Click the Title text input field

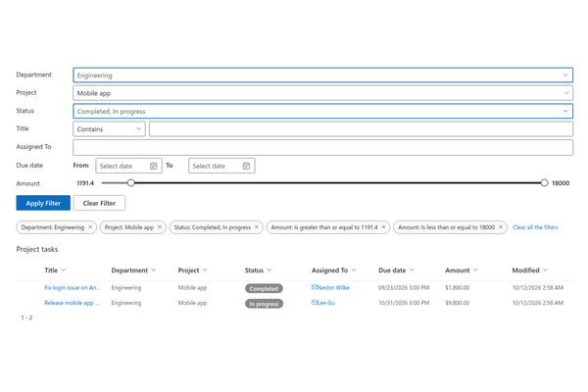[361, 129]
